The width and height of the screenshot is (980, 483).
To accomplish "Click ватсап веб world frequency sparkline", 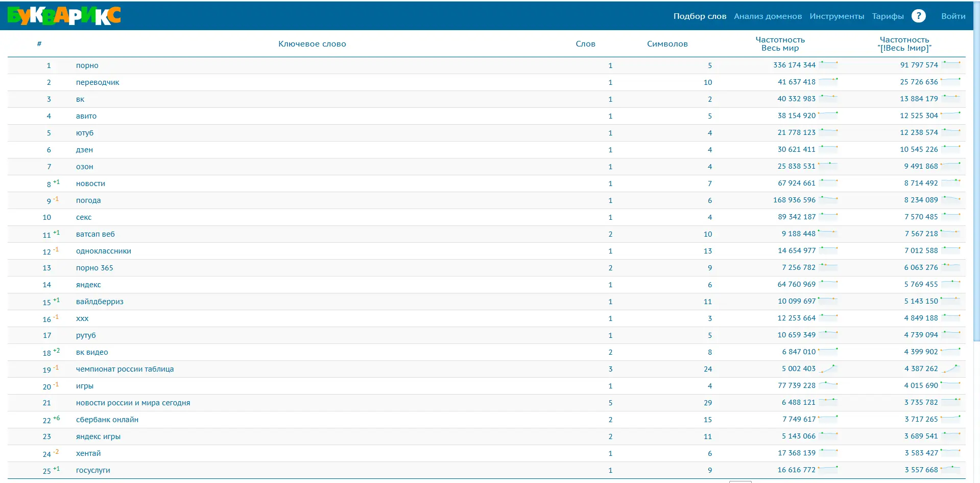I will tap(828, 234).
